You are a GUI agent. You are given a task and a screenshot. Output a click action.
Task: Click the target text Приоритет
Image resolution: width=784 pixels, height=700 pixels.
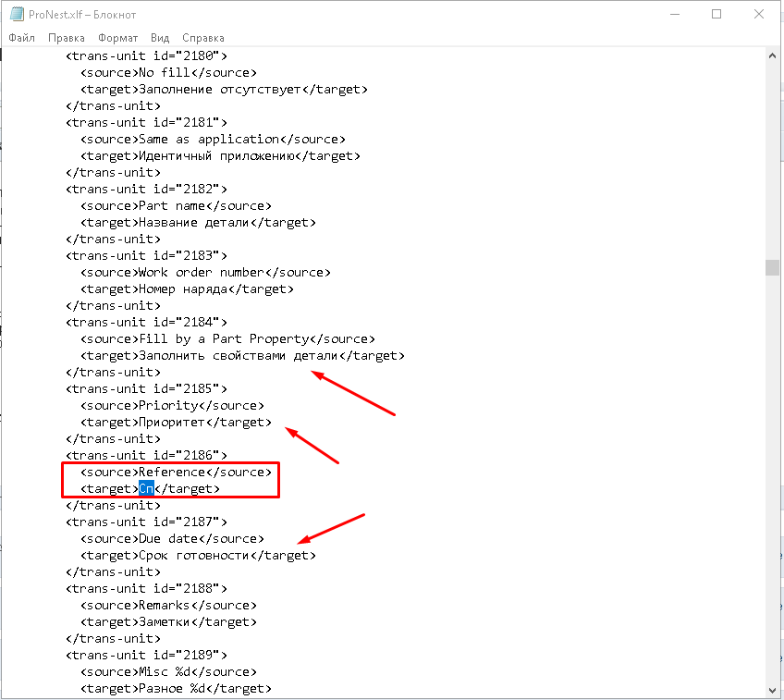172,422
